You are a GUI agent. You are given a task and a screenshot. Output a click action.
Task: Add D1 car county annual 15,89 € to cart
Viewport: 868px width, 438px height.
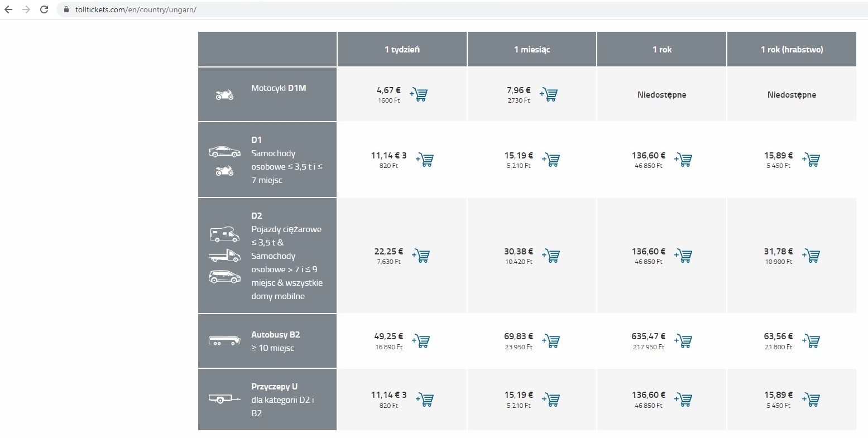tap(812, 160)
